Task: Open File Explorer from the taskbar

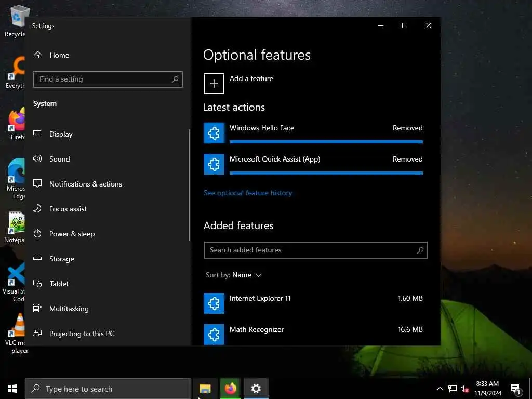Action: tap(205, 389)
